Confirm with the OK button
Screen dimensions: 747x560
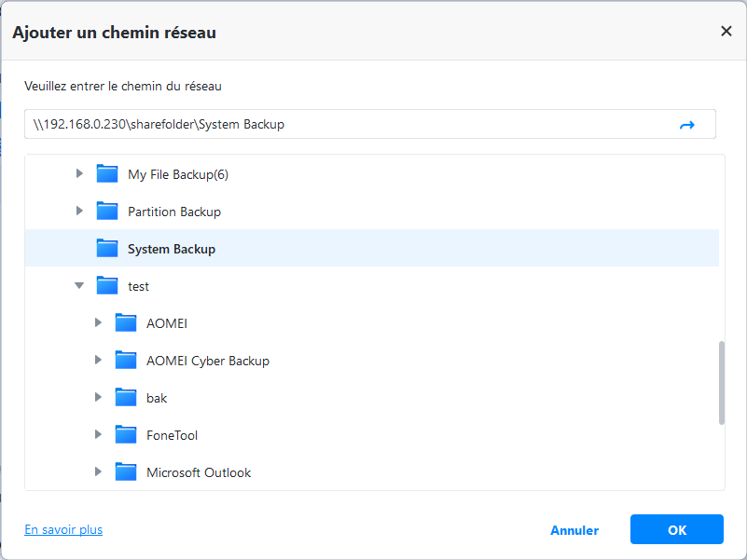(x=676, y=529)
